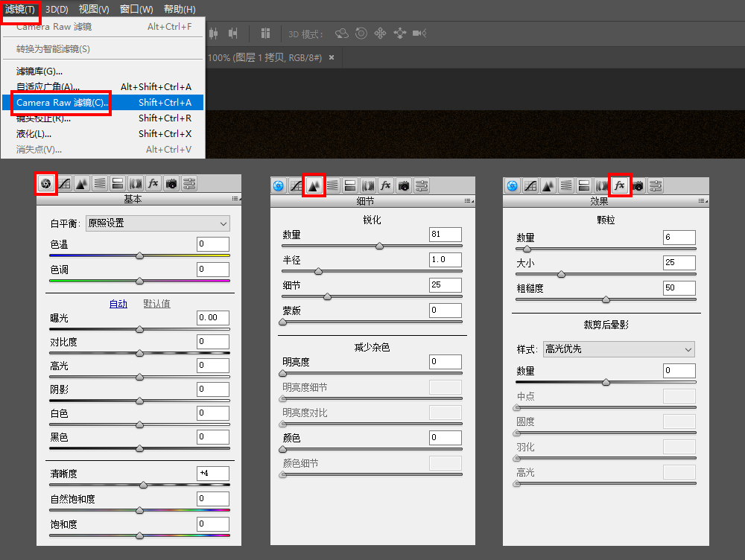Open the HSL tab icon in the 细节 panel
Image resolution: width=745 pixels, height=560 pixels.
coord(332,185)
